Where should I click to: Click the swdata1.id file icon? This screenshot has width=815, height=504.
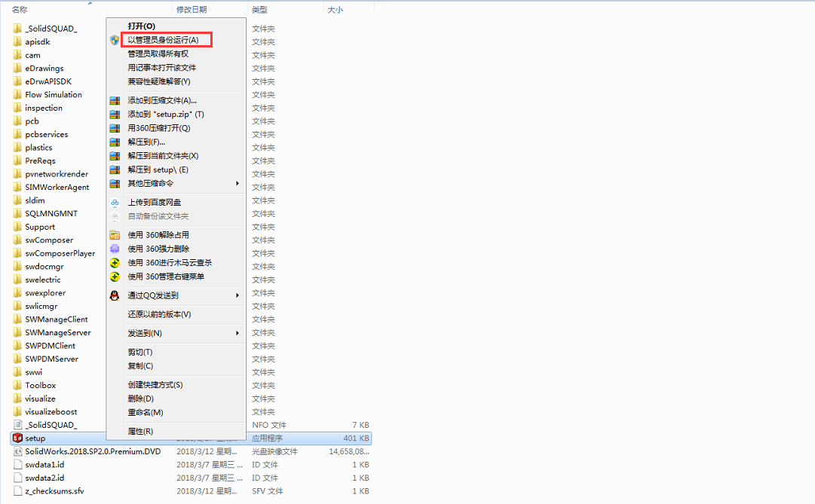pos(17,465)
